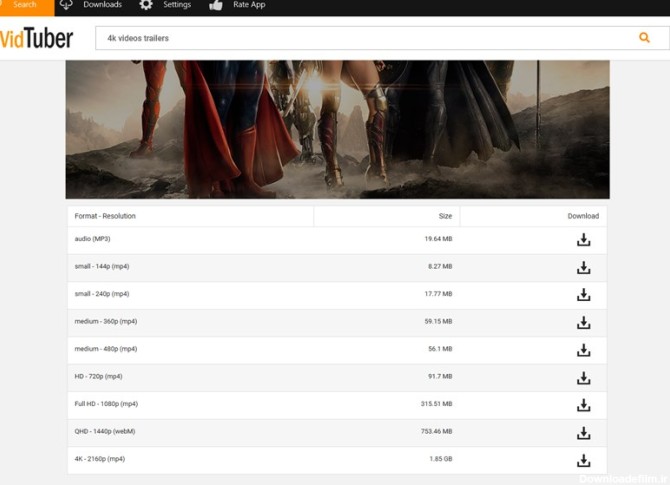This screenshot has height=485, width=670.
Task: Open the Settings menu
Action: coord(166,6)
